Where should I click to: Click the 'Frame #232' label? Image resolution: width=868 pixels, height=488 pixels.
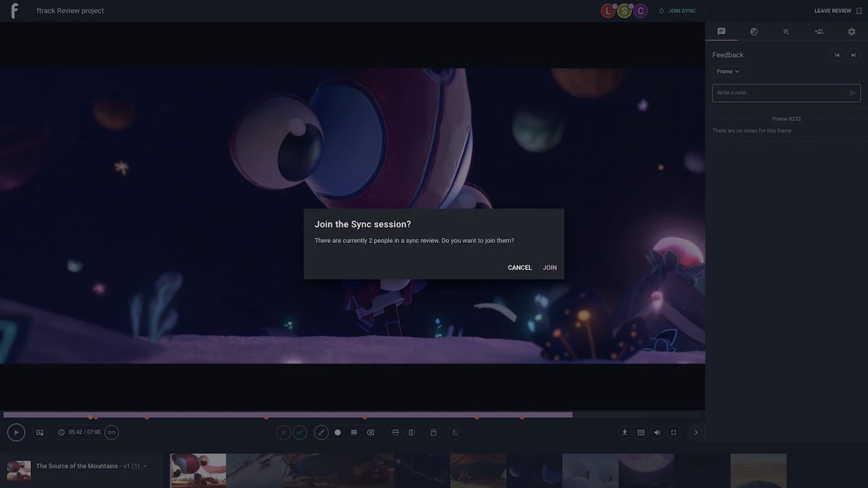pyautogui.click(x=786, y=119)
